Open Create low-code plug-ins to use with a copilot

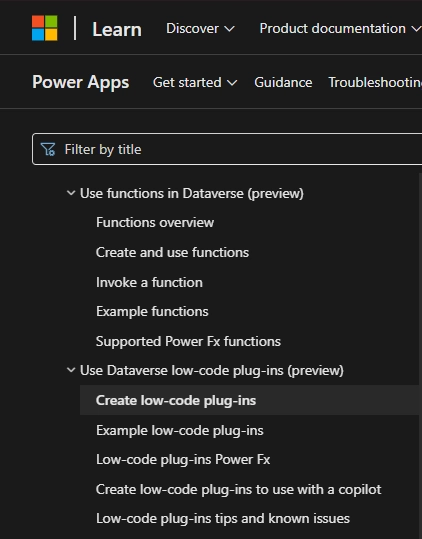238,490
